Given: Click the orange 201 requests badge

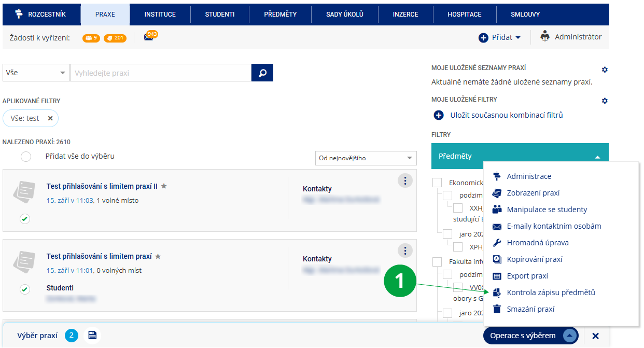Looking at the screenshot, I should [115, 38].
